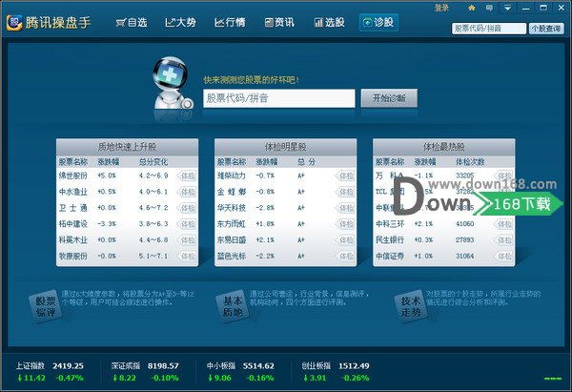Click 深证成指 value 8198.57
Image resolution: width=572 pixels, height=392 pixels.
pos(163,365)
